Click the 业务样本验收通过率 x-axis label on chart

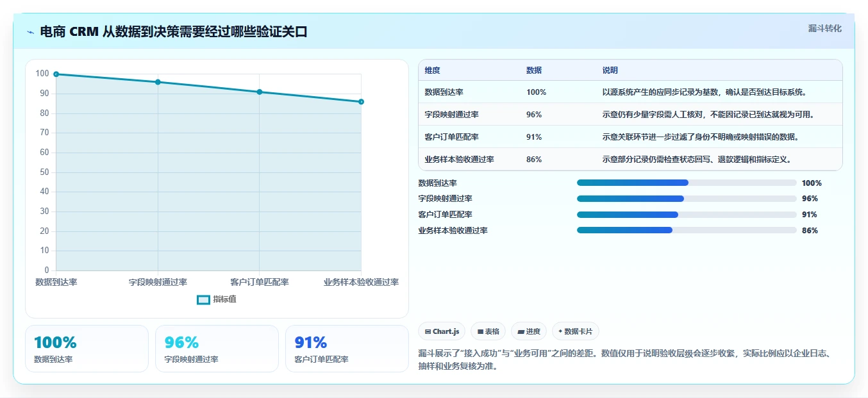pos(361,282)
